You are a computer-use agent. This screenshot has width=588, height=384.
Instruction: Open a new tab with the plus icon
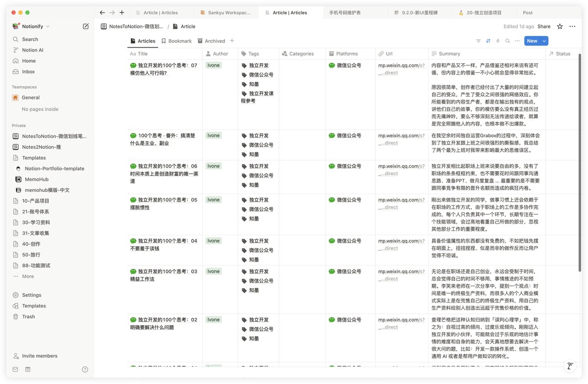click(x=122, y=13)
